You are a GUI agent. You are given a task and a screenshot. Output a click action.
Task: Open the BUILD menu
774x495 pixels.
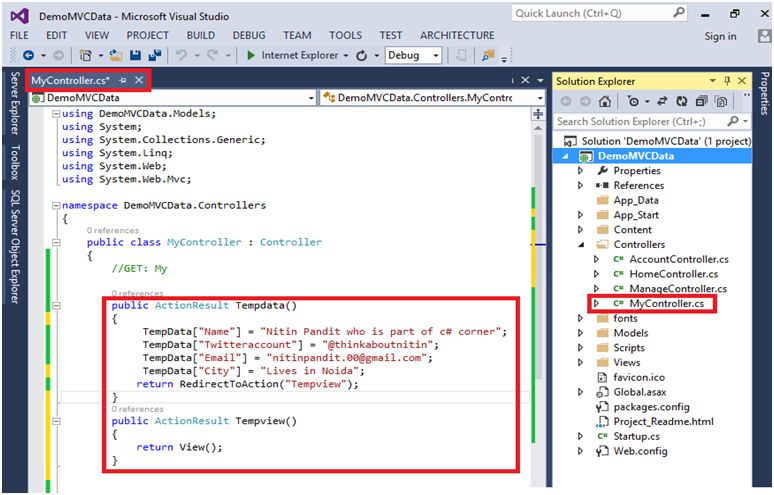coord(200,36)
